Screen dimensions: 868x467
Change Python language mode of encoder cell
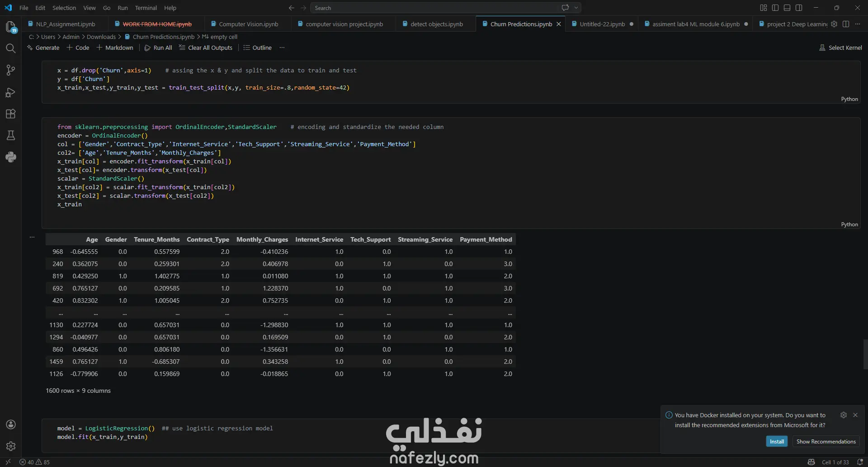click(x=849, y=224)
